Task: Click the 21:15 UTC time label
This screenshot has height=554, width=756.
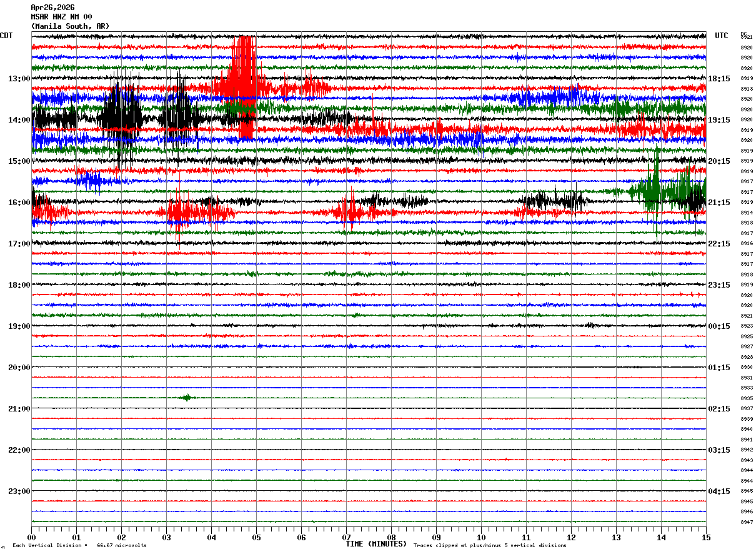Action: pyautogui.click(x=719, y=203)
